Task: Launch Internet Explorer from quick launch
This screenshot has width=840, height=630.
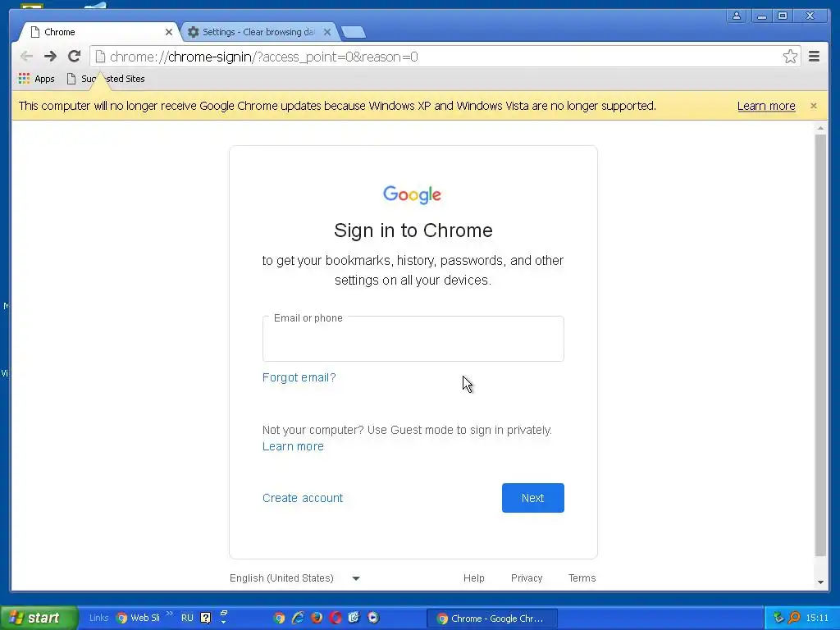Action: tap(298, 618)
